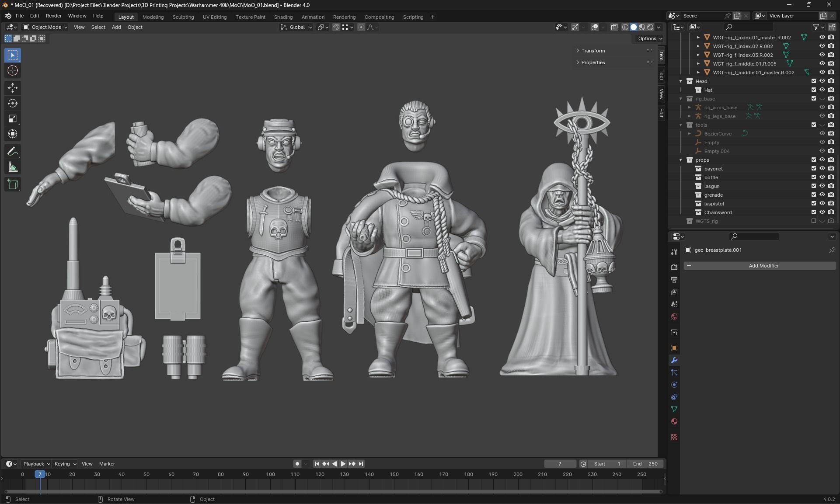
Task: Pick the Rotate tool
Action: 13,103
